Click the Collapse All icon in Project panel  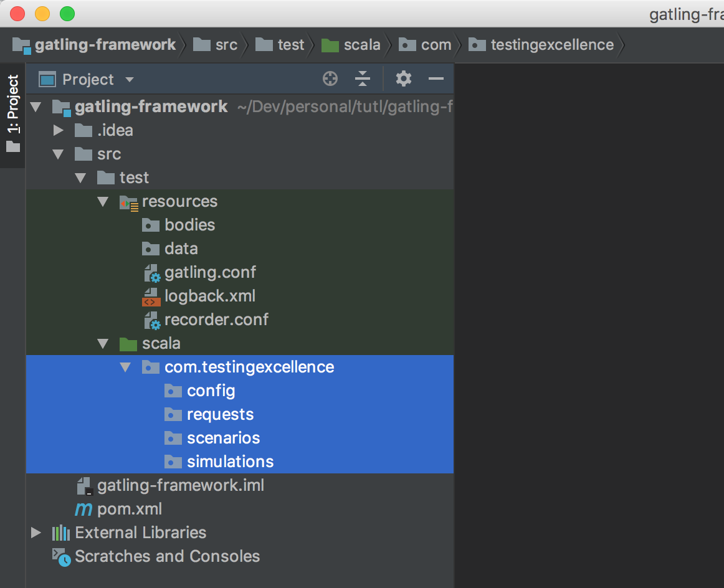click(363, 79)
